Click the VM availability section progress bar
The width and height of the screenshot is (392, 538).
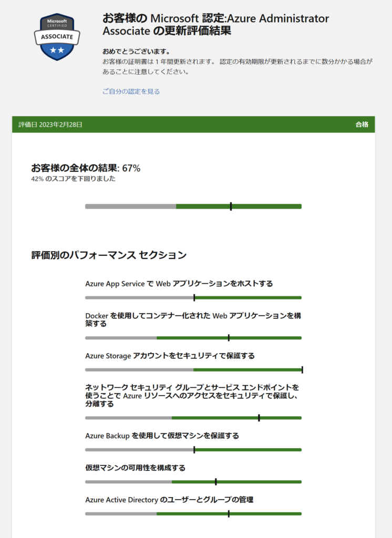[x=193, y=482]
